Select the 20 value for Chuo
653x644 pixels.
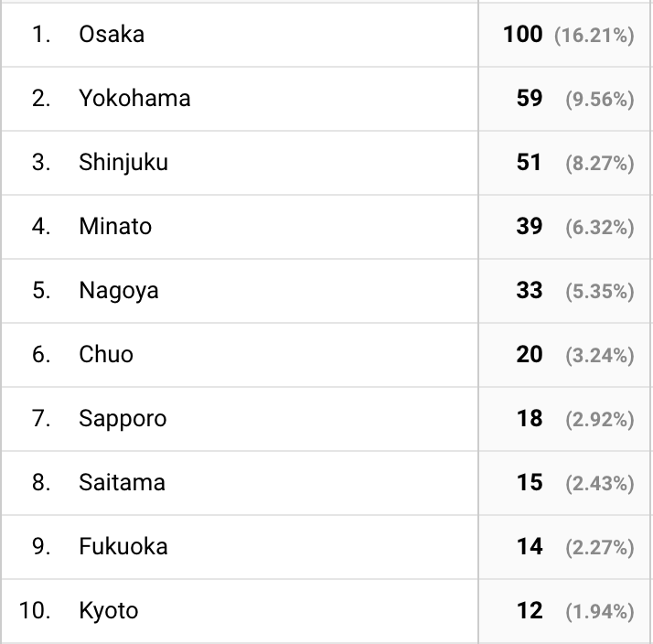[529, 355]
